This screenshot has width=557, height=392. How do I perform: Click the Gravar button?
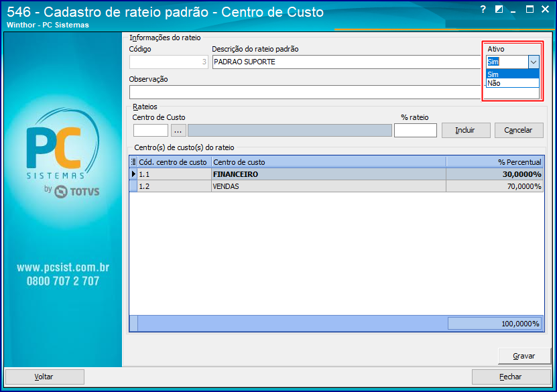(x=524, y=356)
